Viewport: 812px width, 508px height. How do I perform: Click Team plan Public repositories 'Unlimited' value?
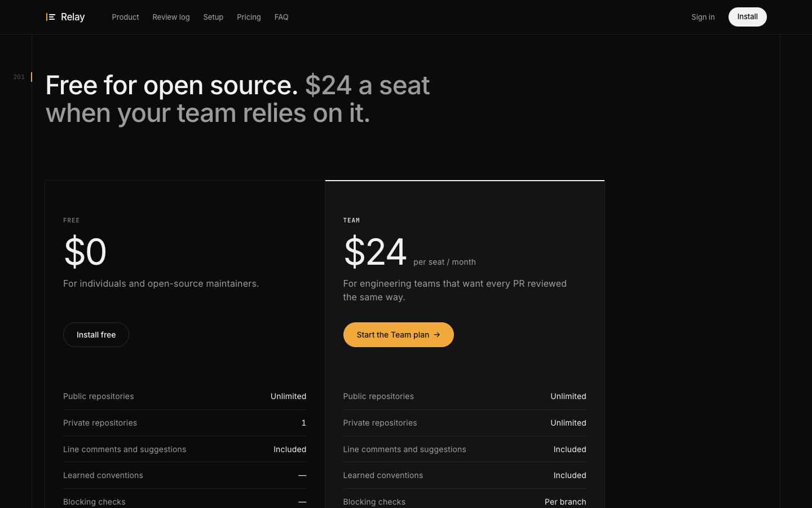568,396
